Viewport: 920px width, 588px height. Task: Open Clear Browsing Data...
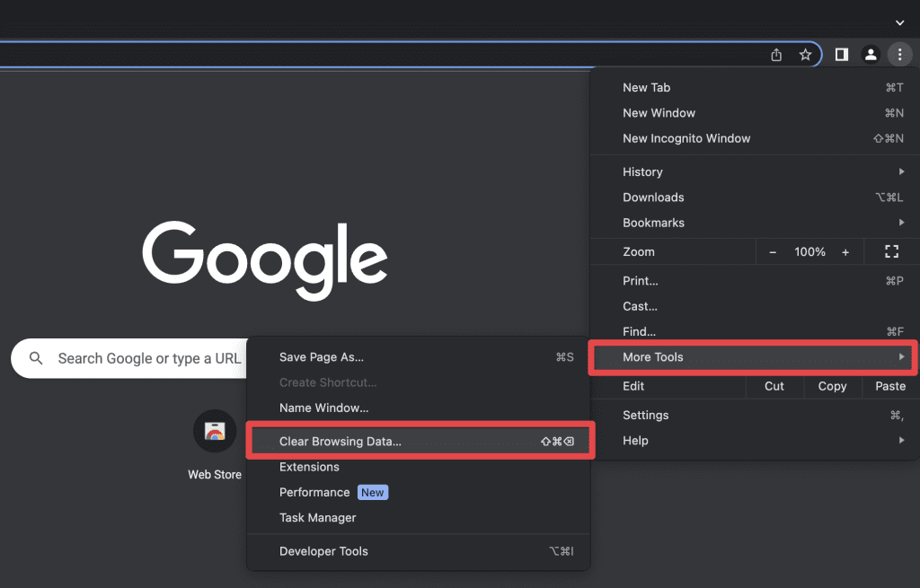pos(420,441)
